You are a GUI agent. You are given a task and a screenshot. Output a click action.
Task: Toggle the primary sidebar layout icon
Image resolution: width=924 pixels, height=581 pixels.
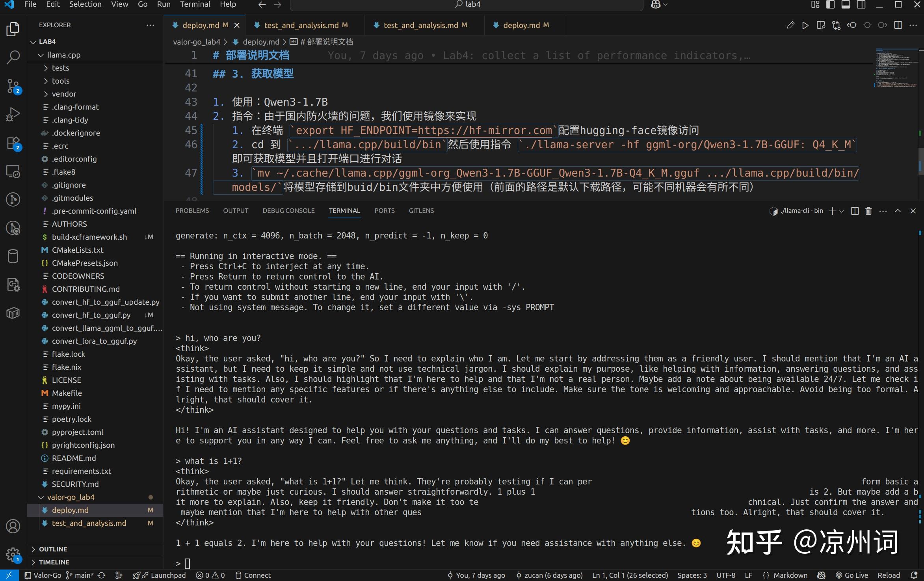pos(830,5)
